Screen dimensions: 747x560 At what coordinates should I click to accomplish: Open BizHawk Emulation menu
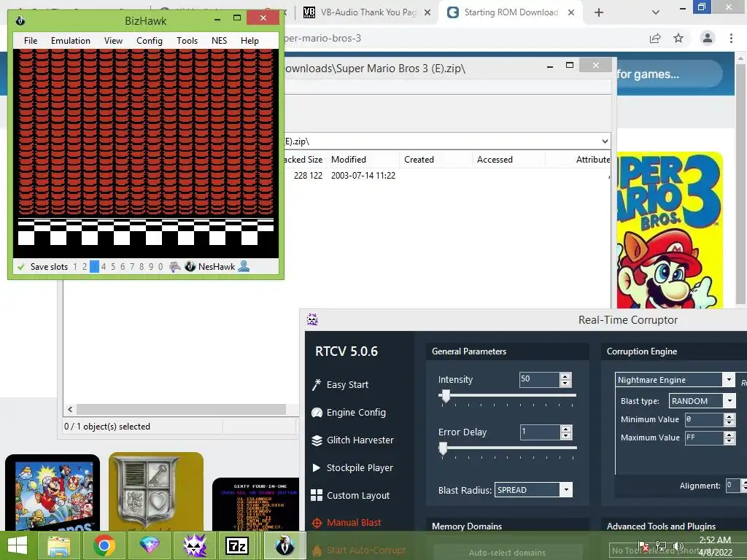(x=71, y=41)
